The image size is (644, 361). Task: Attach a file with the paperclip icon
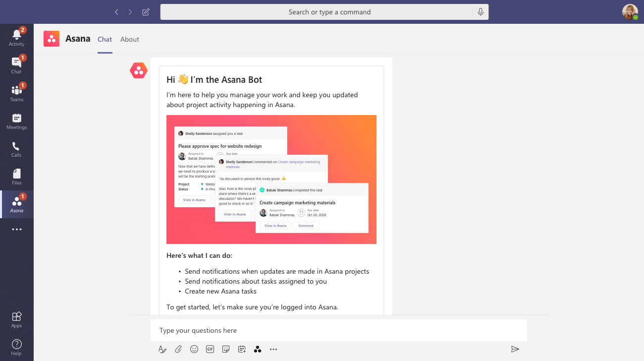178,349
